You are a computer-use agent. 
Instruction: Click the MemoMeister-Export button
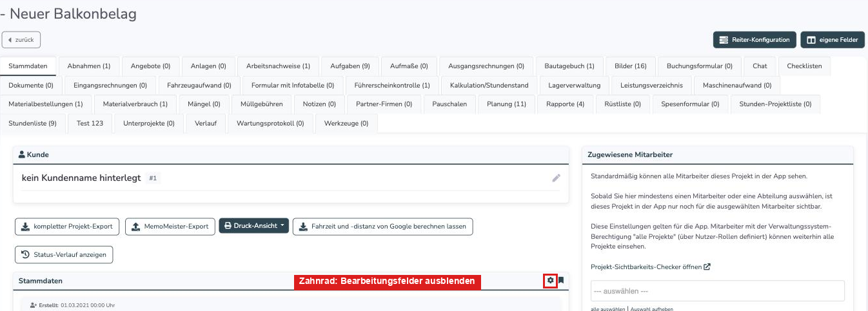coord(170,226)
